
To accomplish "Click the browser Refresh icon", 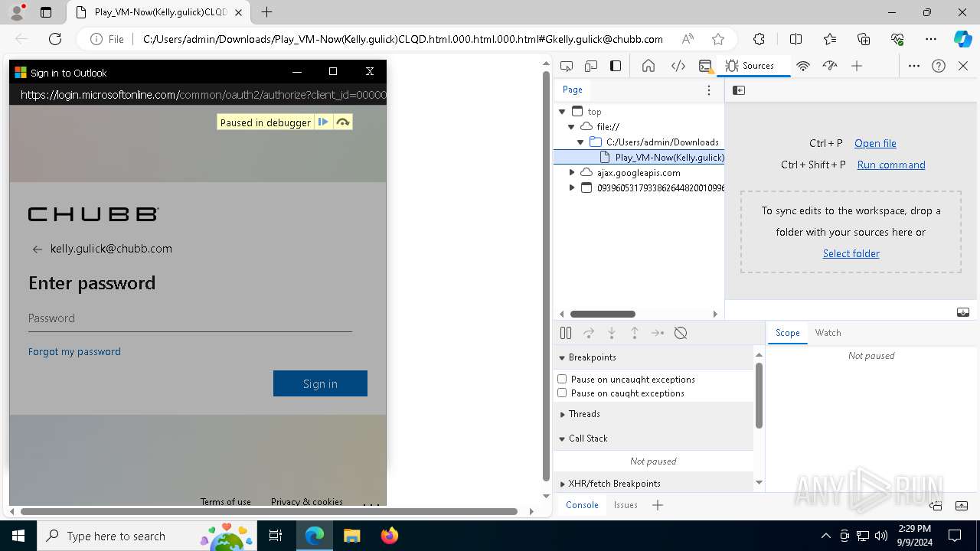I will (x=55, y=39).
